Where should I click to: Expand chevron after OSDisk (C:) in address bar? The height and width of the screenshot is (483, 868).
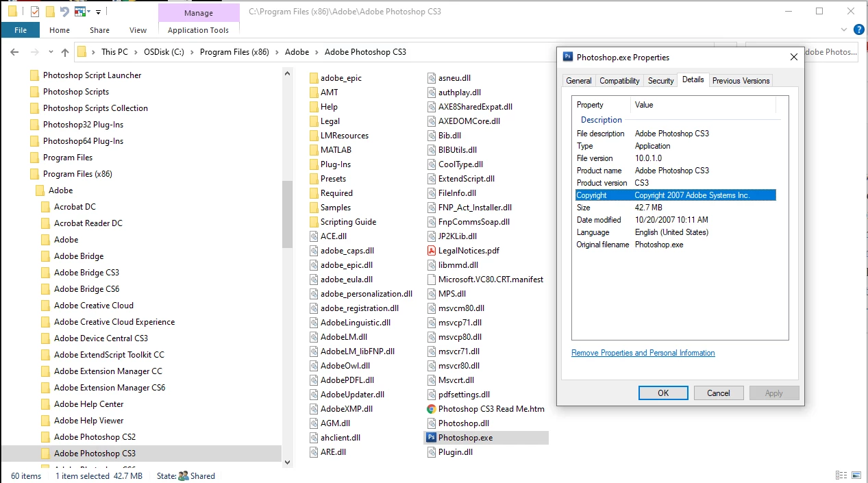click(x=193, y=52)
